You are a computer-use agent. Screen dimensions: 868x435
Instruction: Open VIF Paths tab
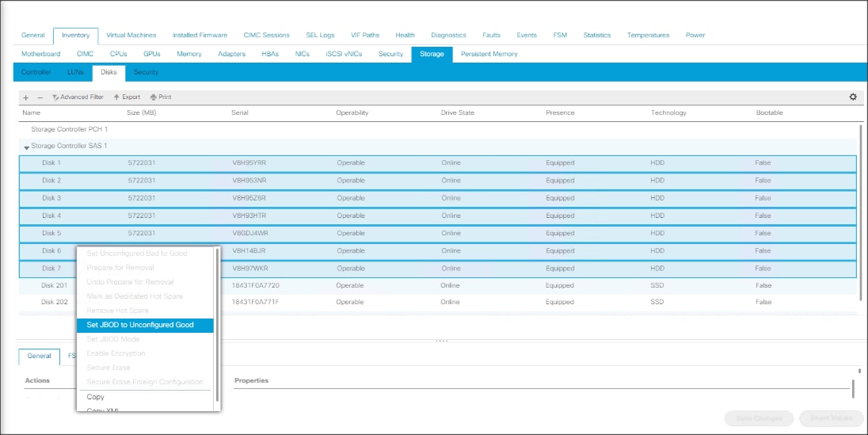[365, 35]
